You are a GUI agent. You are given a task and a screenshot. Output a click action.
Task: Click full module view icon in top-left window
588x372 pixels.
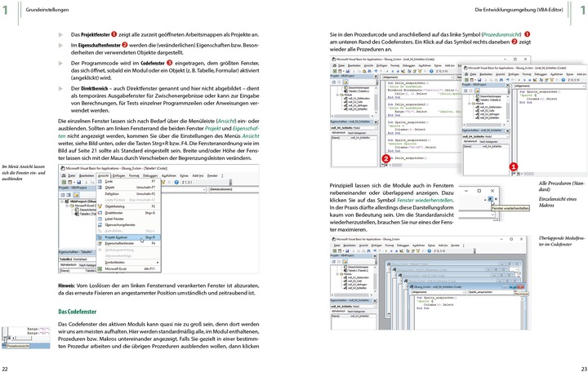click(386, 166)
